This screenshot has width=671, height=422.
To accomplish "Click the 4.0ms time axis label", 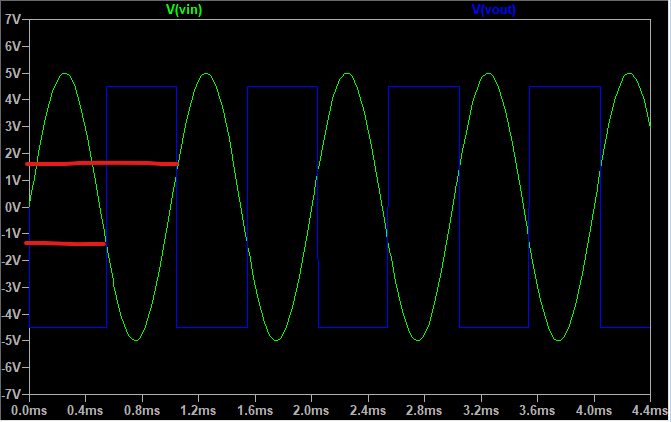I will tap(594, 411).
